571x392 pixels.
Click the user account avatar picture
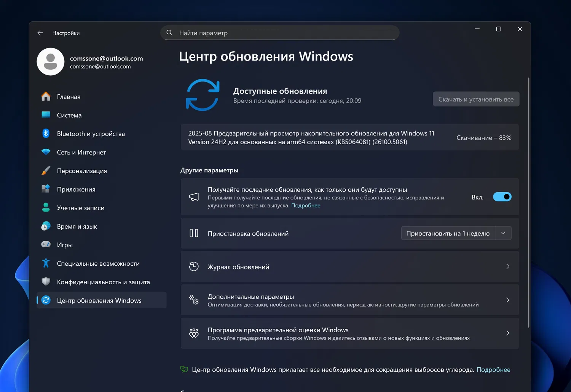click(51, 62)
